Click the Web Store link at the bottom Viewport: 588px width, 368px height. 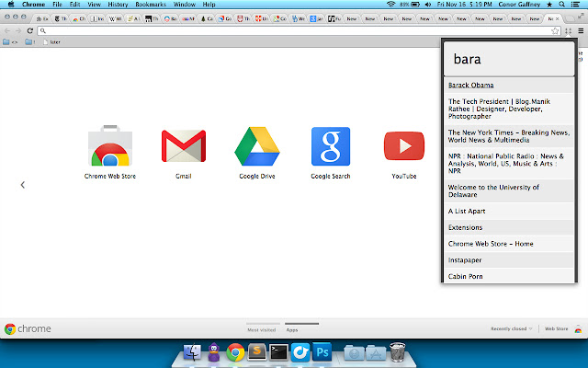click(557, 328)
